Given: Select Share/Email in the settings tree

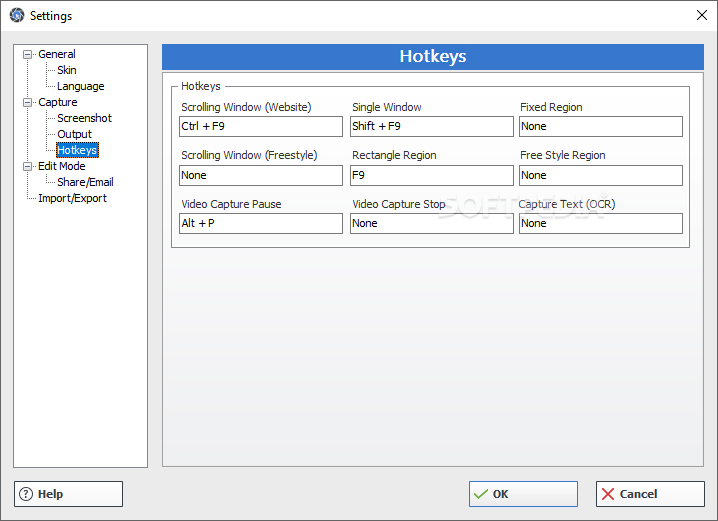Looking at the screenshot, I should tap(85, 182).
